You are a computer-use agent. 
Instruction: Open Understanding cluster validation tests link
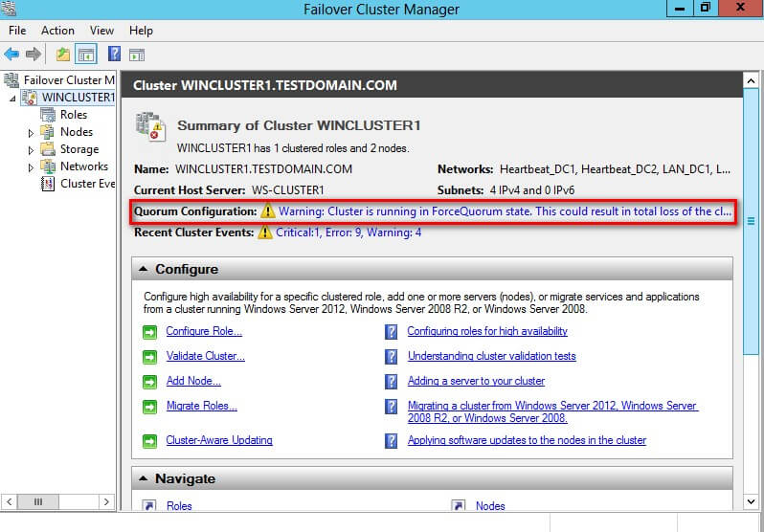[492, 356]
